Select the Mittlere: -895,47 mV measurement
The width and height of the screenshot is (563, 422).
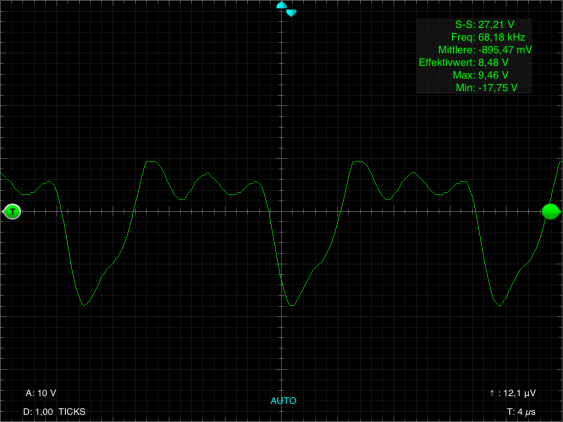click(485, 50)
